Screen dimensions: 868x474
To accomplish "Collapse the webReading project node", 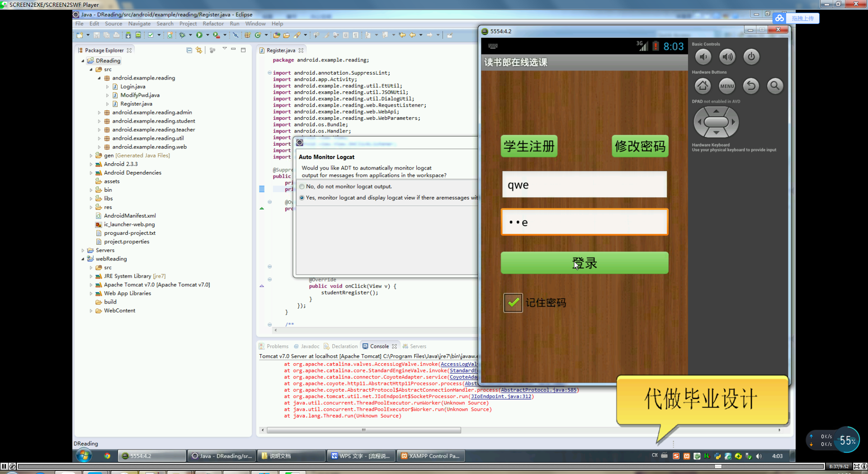I will (x=83, y=259).
